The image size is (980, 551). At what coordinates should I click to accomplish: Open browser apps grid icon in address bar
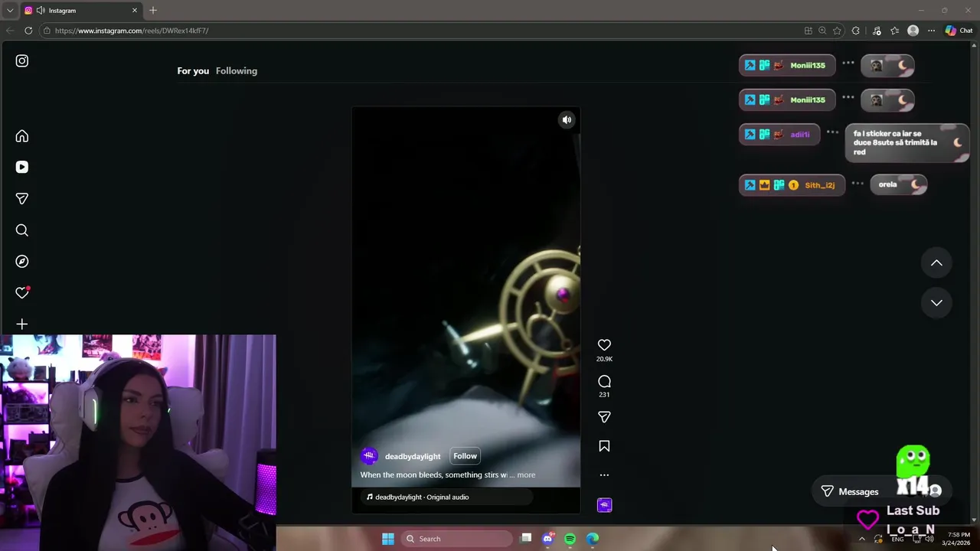(x=808, y=31)
